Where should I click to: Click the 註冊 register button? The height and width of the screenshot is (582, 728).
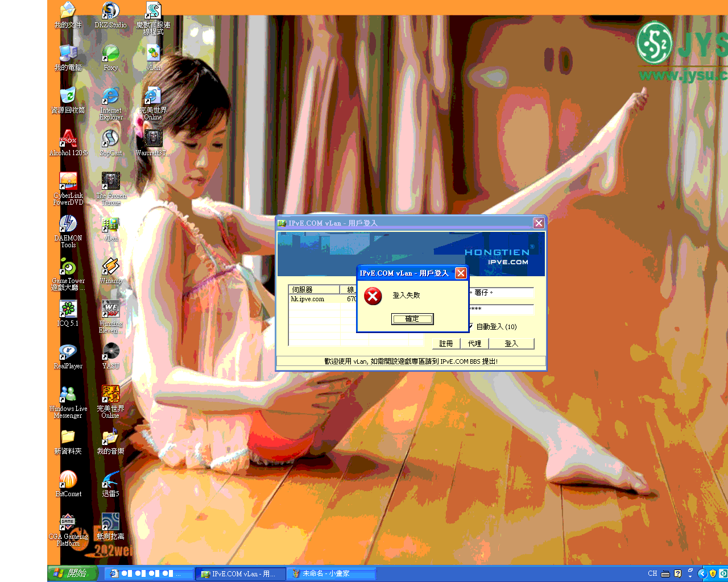tap(445, 343)
